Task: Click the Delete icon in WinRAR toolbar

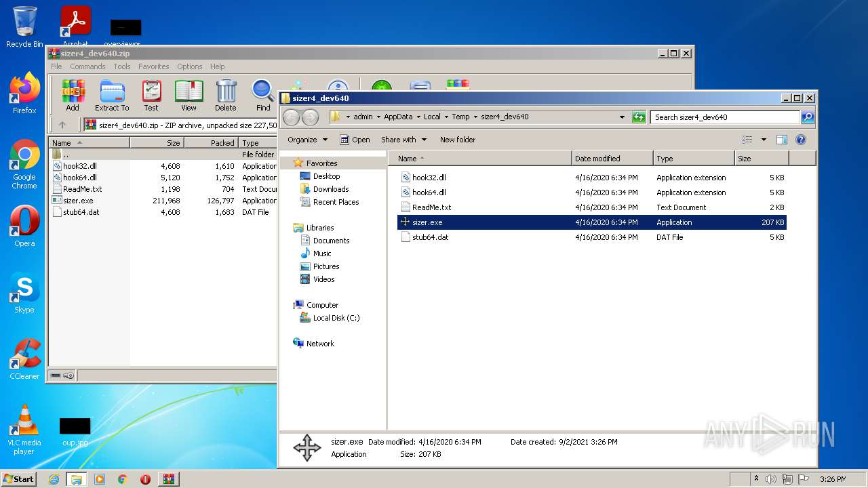Action: point(226,96)
